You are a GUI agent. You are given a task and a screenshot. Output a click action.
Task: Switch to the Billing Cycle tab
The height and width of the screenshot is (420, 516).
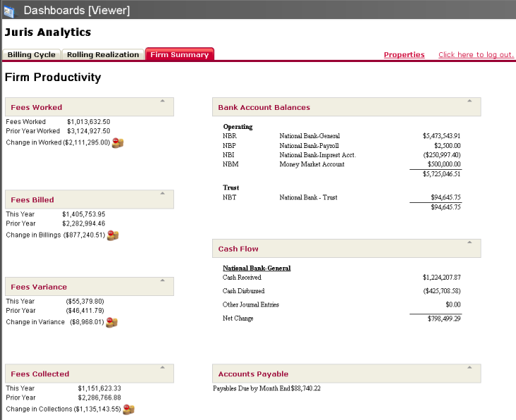click(x=32, y=55)
